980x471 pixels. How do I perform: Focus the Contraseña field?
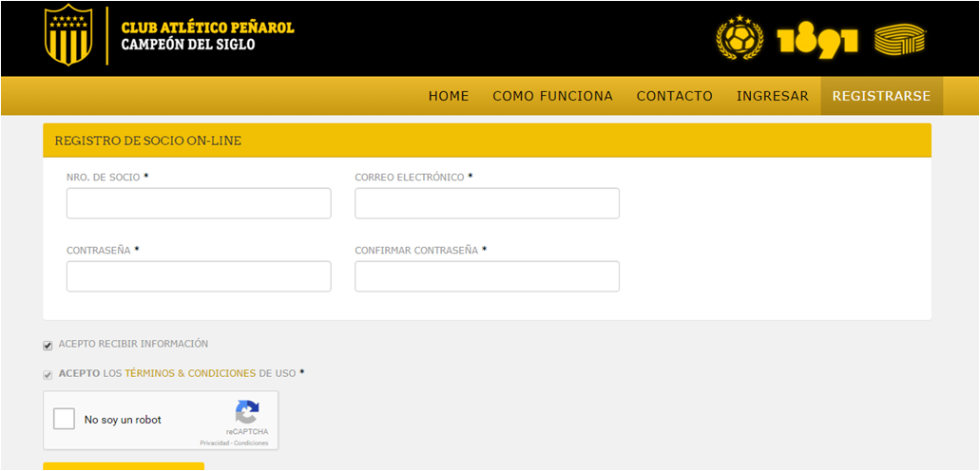pos(199,276)
